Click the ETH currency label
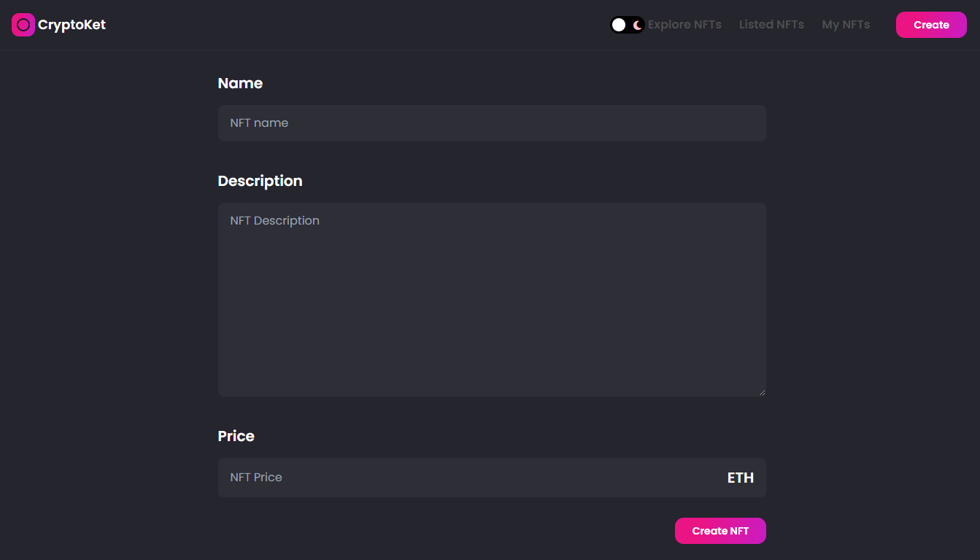 pyautogui.click(x=740, y=477)
